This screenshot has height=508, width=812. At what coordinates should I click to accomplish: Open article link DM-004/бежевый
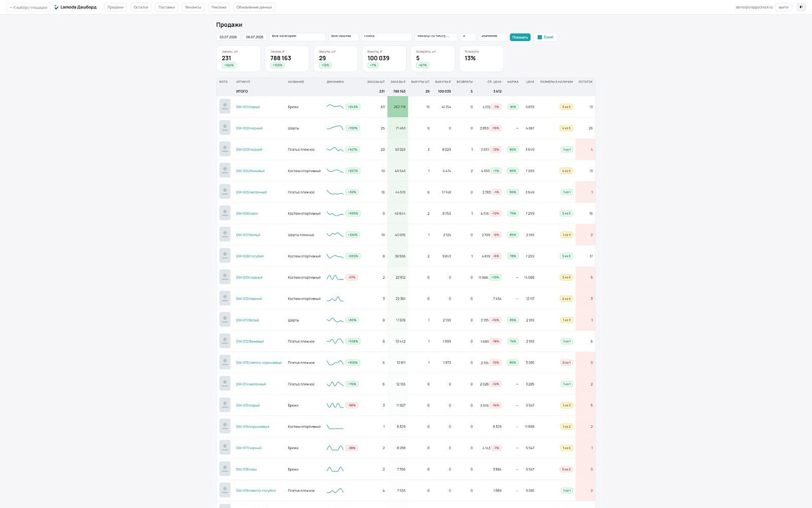[250, 170]
